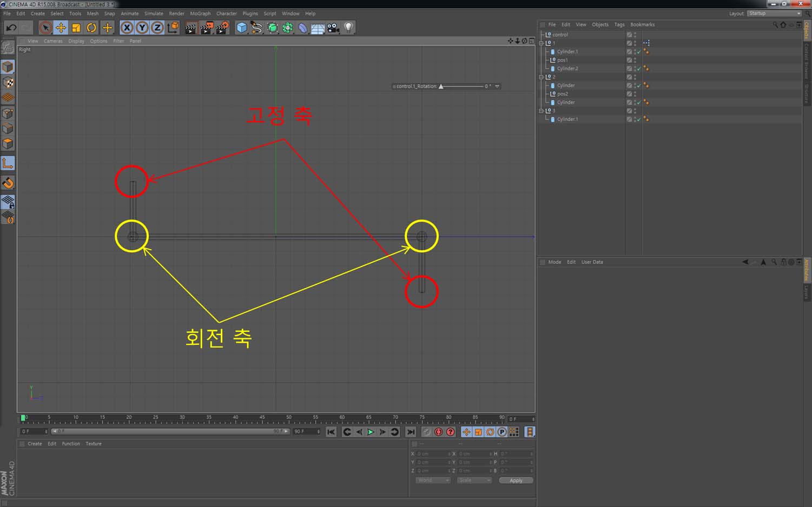This screenshot has height=507, width=812.
Task: Open the Simulate menu
Action: [x=154, y=14]
